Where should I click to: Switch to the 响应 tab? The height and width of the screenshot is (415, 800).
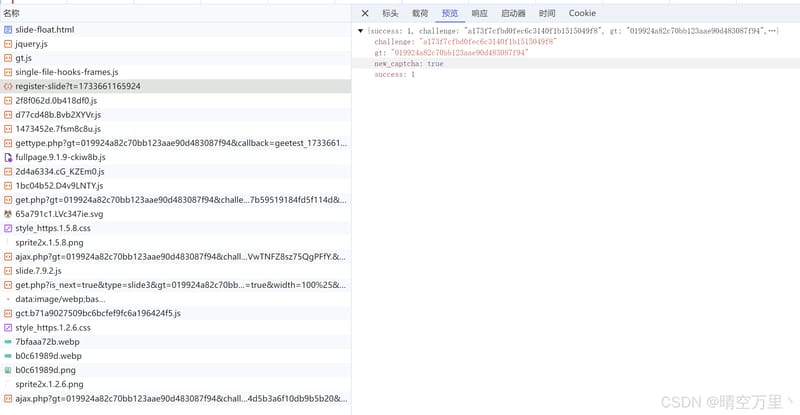(x=479, y=13)
